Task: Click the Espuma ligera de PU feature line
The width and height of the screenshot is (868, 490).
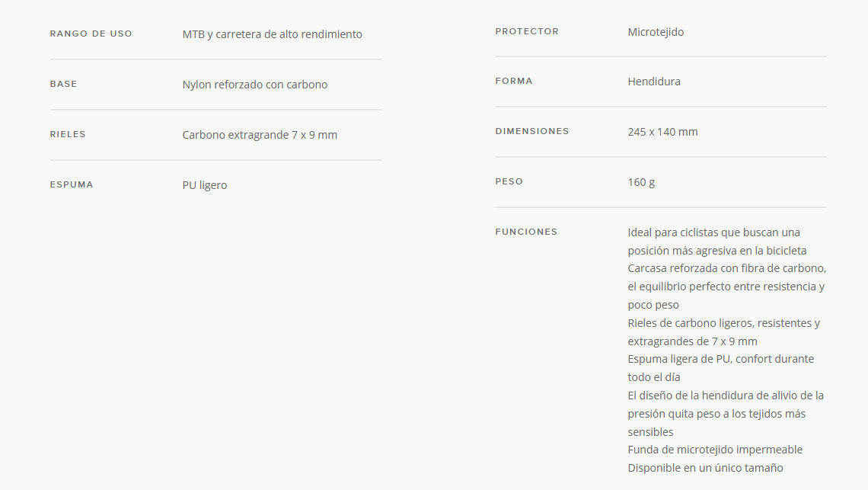Action: coord(721,368)
